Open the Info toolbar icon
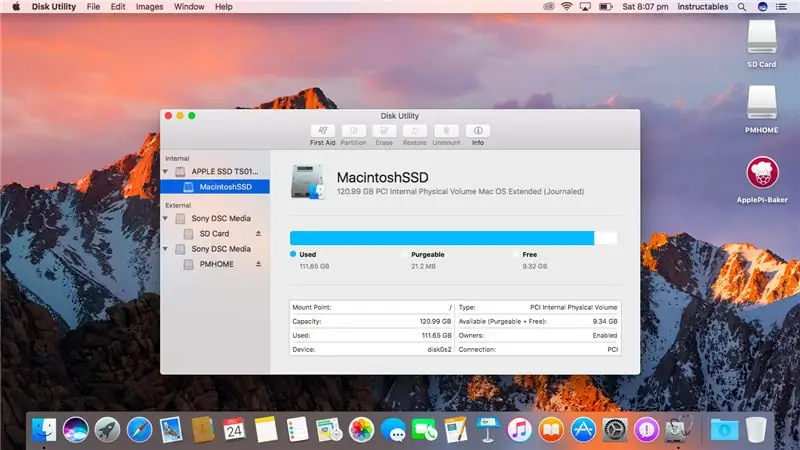Viewport: 800px width, 450px height. pos(478,131)
